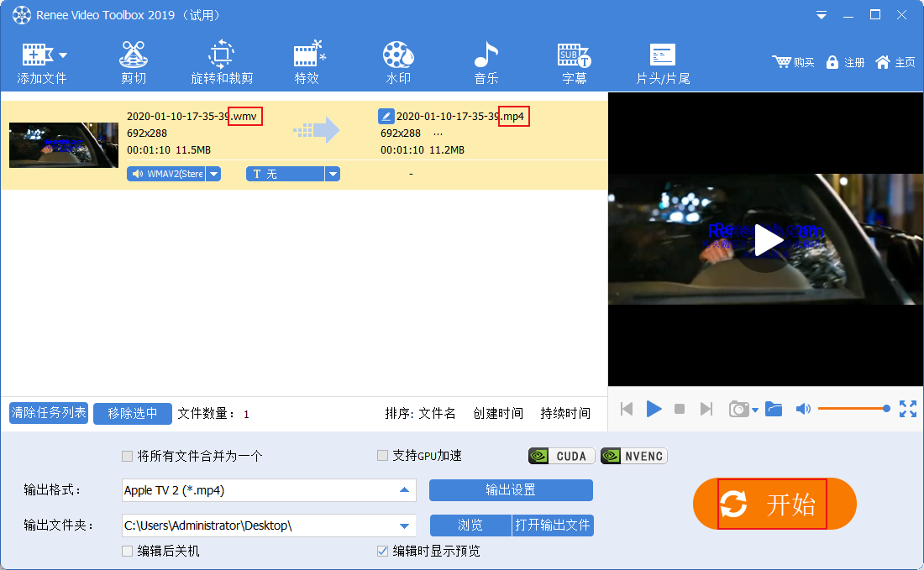
Task: Enable 将所有文件合并为一个 checkbox
Action: [x=127, y=456]
